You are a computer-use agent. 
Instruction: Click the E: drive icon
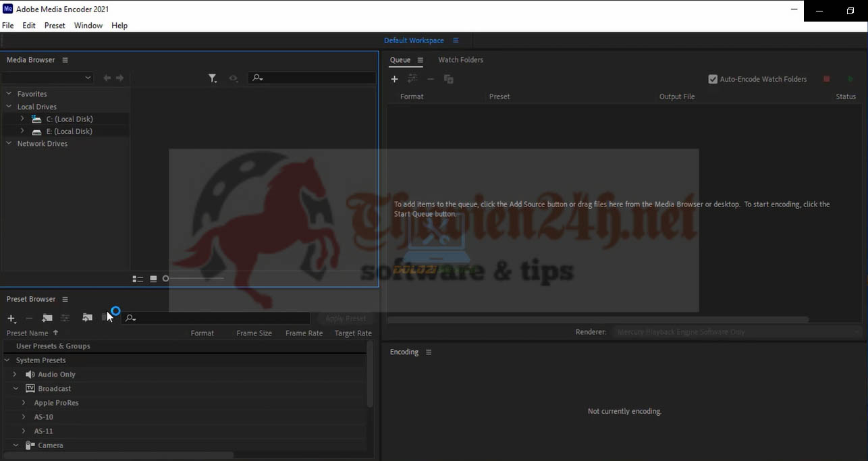point(36,132)
